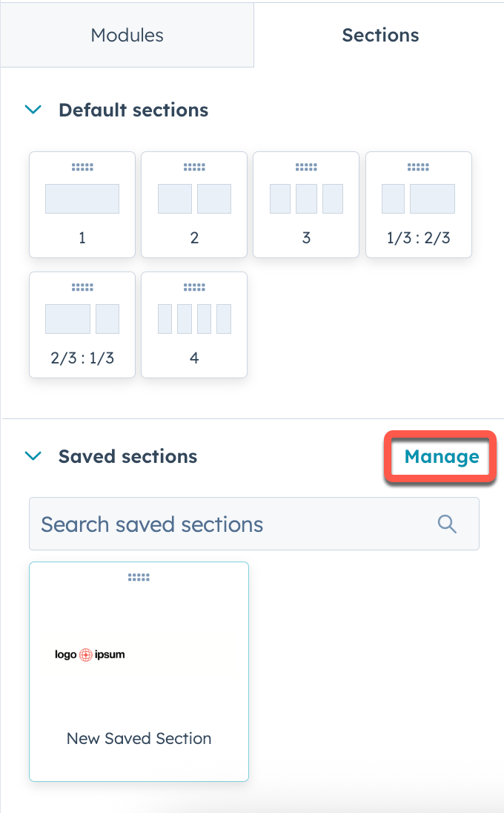Screen dimensions: 504x813
Task: Collapse the Saved sections group
Action: [x=33, y=456]
